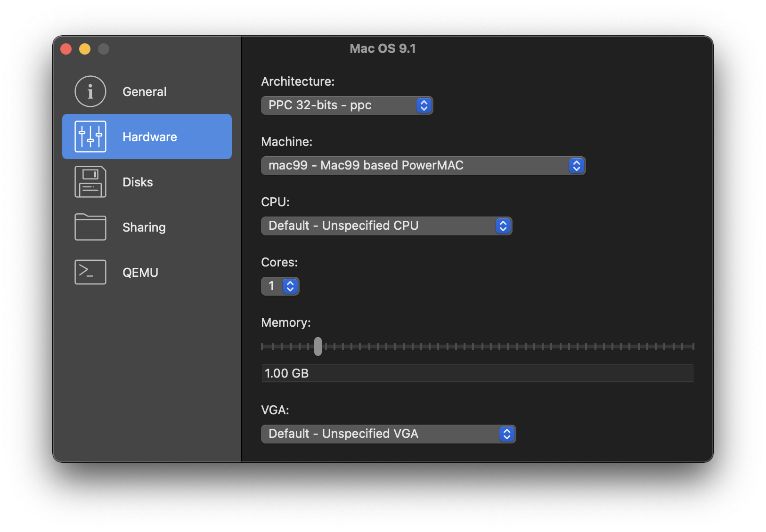Select the Hardware sidebar label
The height and width of the screenshot is (532, 766).
[x=150, y=137]
